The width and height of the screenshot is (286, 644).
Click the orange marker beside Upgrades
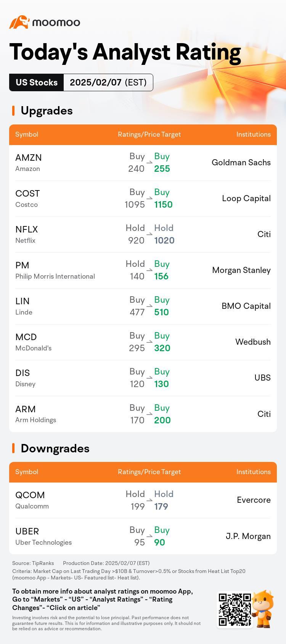(x=13, y=111)
